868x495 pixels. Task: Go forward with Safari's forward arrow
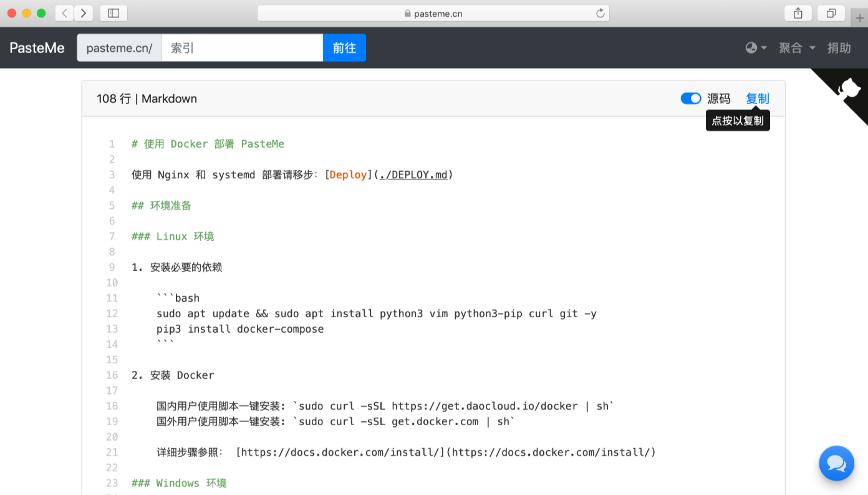tap(84, 13)
